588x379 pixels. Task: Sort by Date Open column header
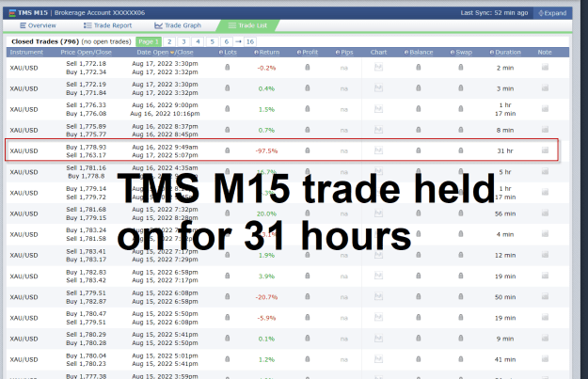[152, 53]
